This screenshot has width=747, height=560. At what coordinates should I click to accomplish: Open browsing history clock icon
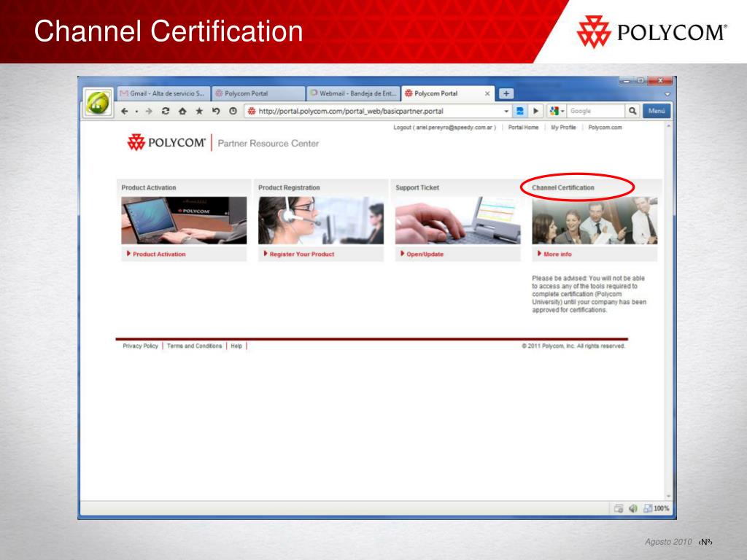(233, 111)
